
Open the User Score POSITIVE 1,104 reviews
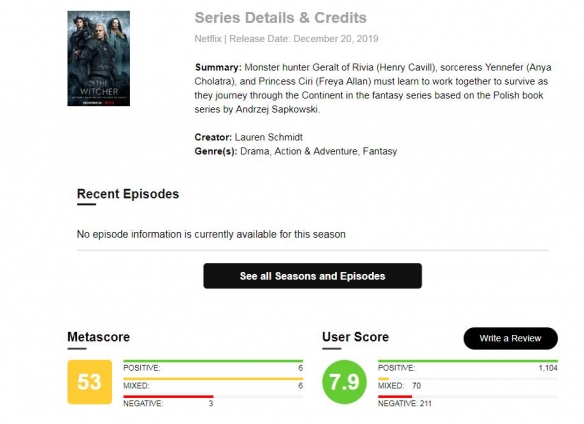click(468, 366)
